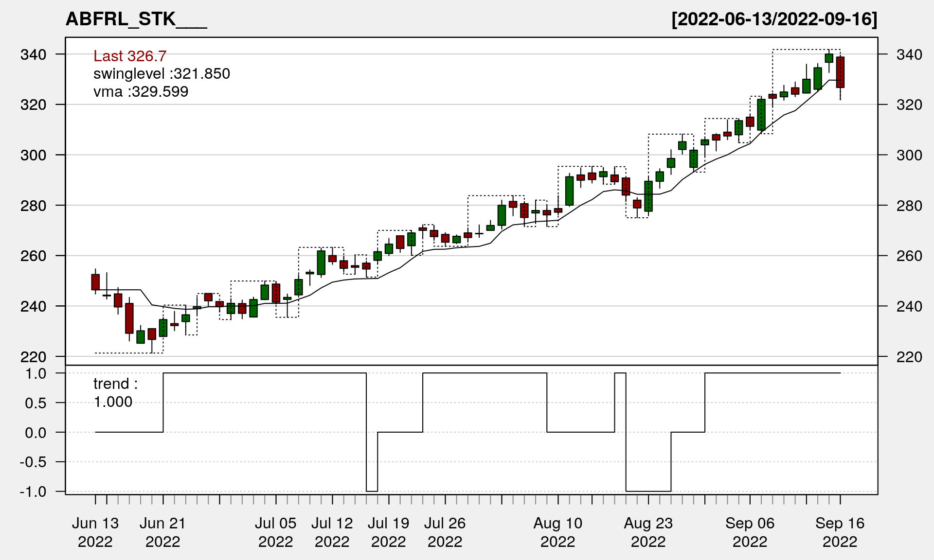Click the red 'Last 326.7' label
The height and width of the screenshot is (560, 934).
(130, 56)
